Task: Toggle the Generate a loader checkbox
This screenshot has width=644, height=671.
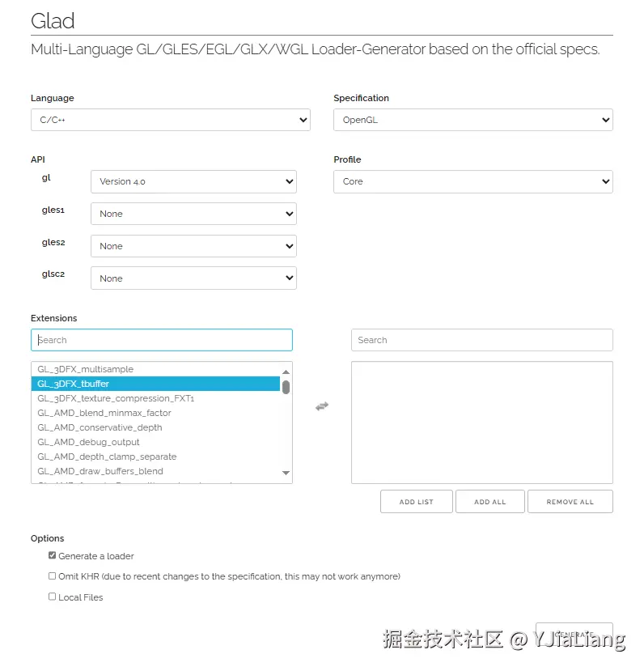Action: (x=52, y=555)
